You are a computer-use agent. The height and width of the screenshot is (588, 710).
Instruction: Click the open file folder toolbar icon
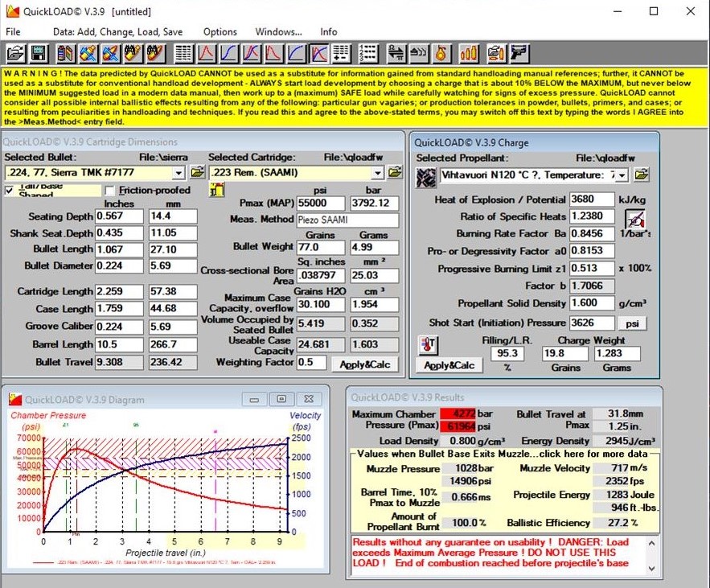[x=16, y=53]
